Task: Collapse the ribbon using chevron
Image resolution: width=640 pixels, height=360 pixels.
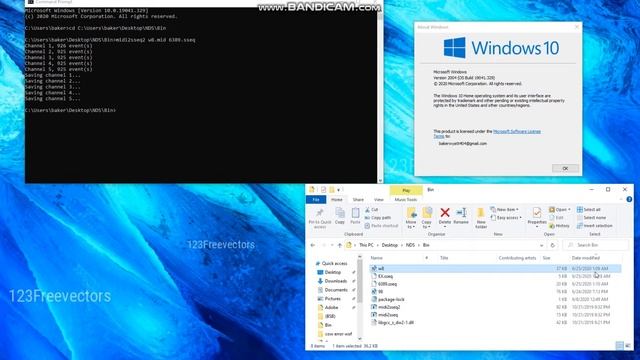Action: coord(621,199)
